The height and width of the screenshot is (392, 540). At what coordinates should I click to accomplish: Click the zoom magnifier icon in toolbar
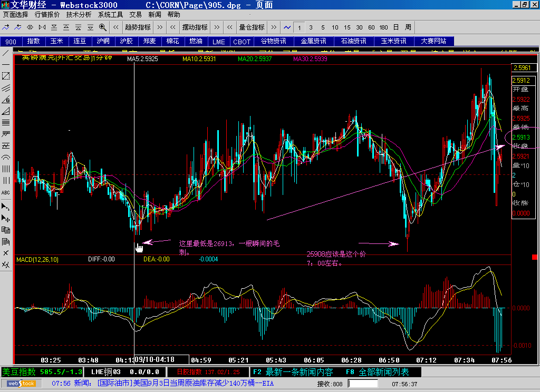(103, 27)
